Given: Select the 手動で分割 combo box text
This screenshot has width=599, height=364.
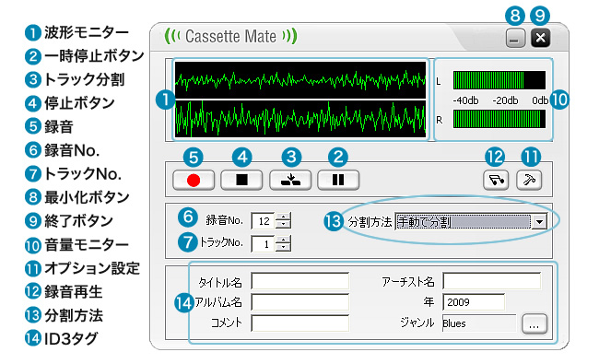Looking at the screenshot, I should [463, 221].
